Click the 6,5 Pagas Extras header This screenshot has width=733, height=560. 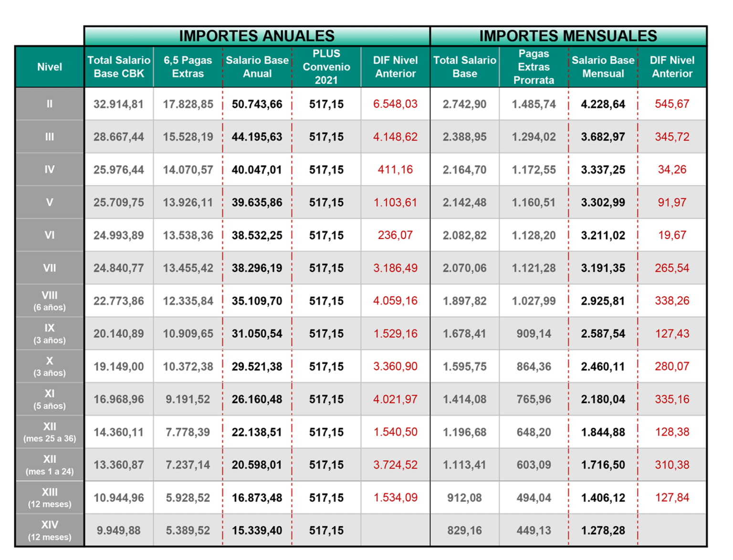click(188, 67)
